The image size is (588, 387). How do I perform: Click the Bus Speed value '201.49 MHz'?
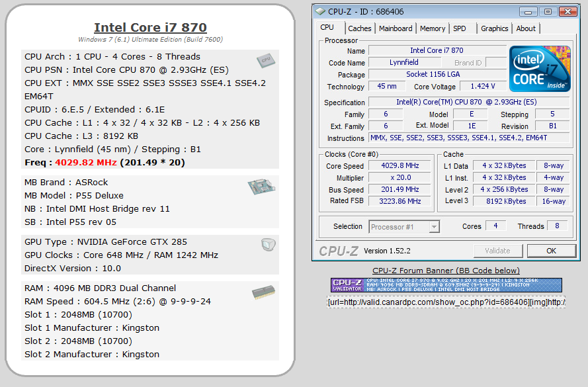pos(400,189)
